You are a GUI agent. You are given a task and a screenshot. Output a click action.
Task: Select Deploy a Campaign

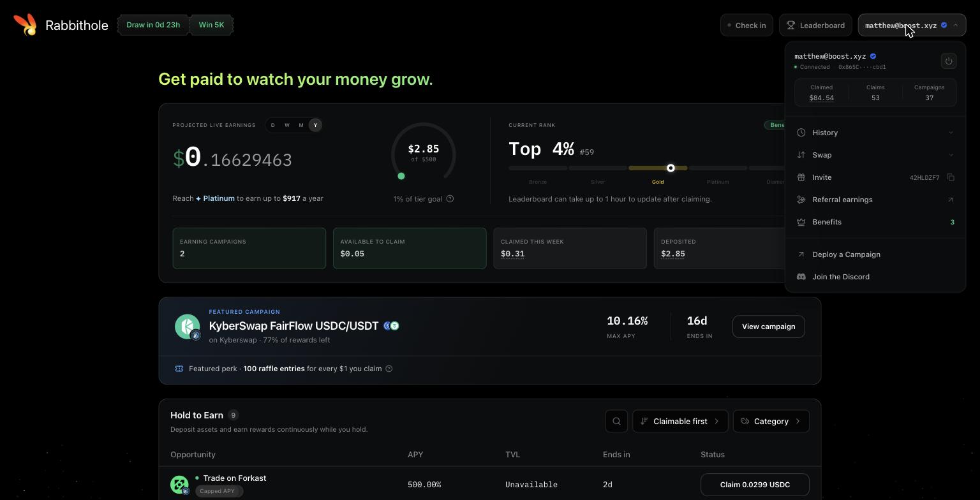875,254
